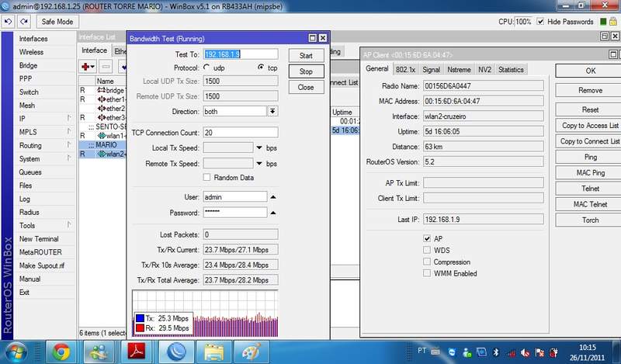Click the network signal tray icon

tap(511, 352)
